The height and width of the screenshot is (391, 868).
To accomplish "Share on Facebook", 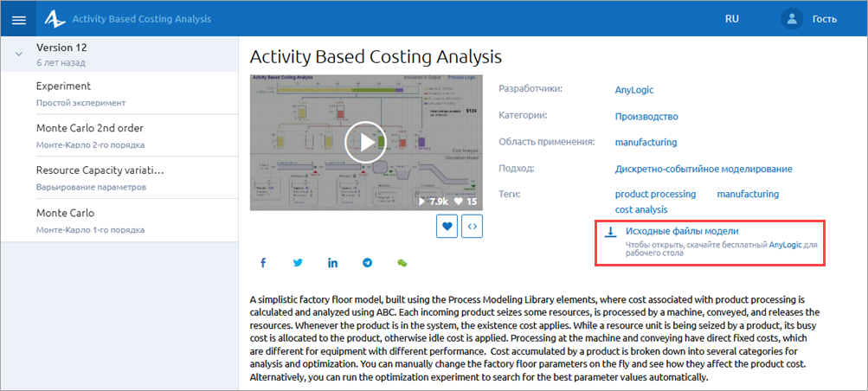I will [x=263, y=263].
